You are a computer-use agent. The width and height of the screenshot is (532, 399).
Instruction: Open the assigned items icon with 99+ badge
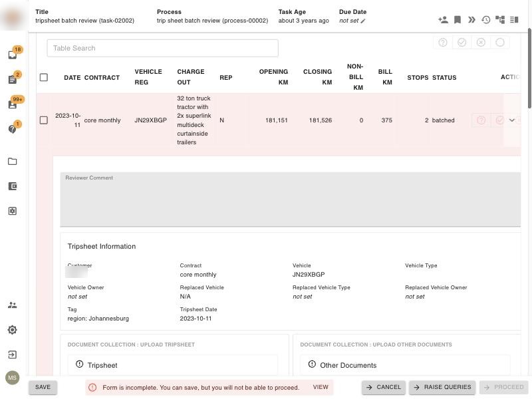[x=13, y=104]
